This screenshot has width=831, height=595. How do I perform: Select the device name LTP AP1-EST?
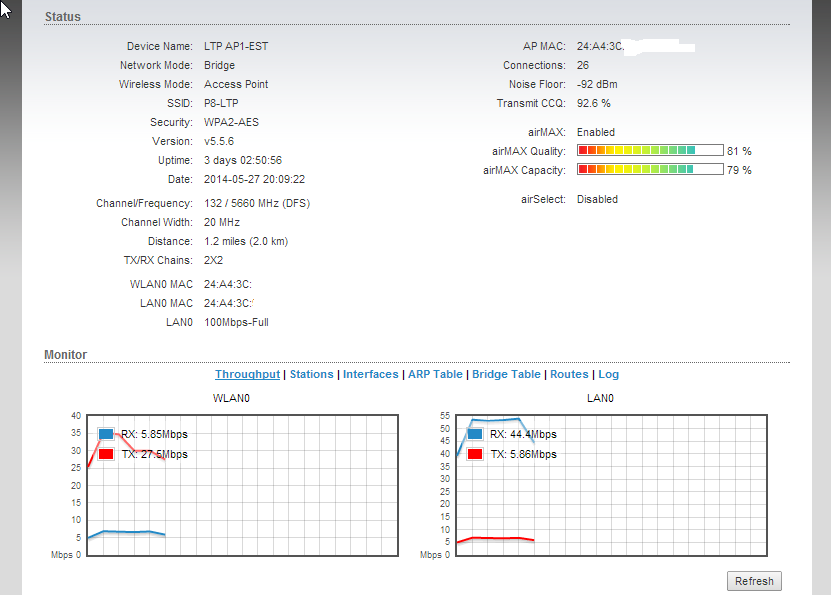(x=236, y=46)
